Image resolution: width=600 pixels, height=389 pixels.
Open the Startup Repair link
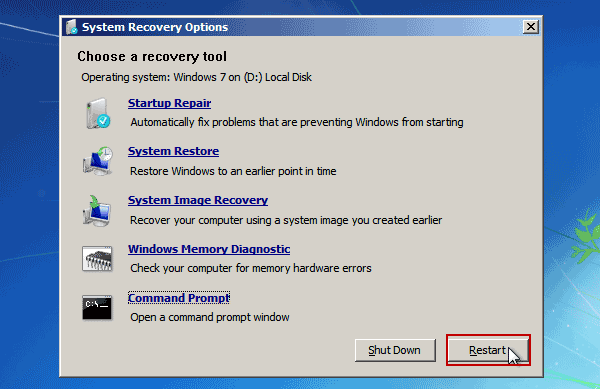170,103
